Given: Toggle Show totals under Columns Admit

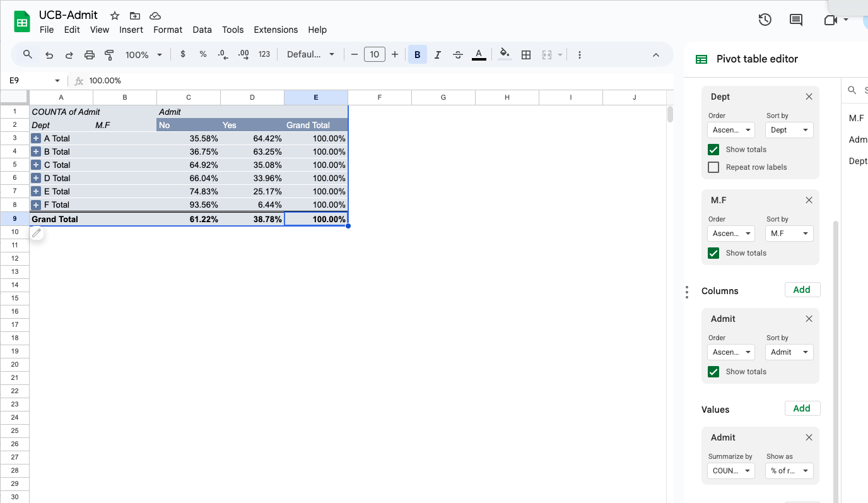Looking at the screenshot, I should (713, 372).
